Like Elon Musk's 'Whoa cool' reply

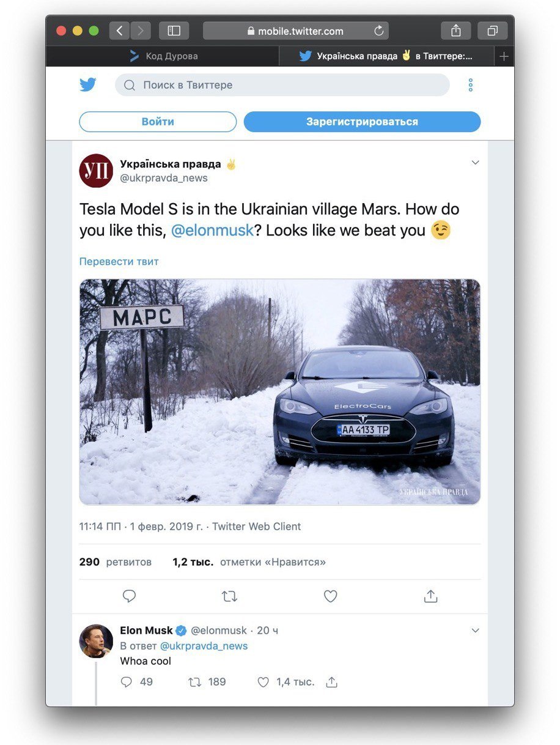[263, 682]
